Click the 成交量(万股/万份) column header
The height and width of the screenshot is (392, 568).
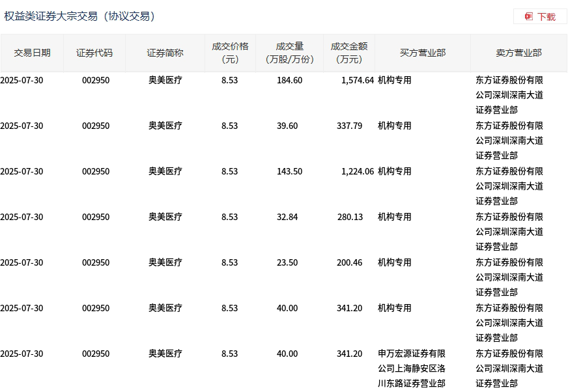(289, 53)
